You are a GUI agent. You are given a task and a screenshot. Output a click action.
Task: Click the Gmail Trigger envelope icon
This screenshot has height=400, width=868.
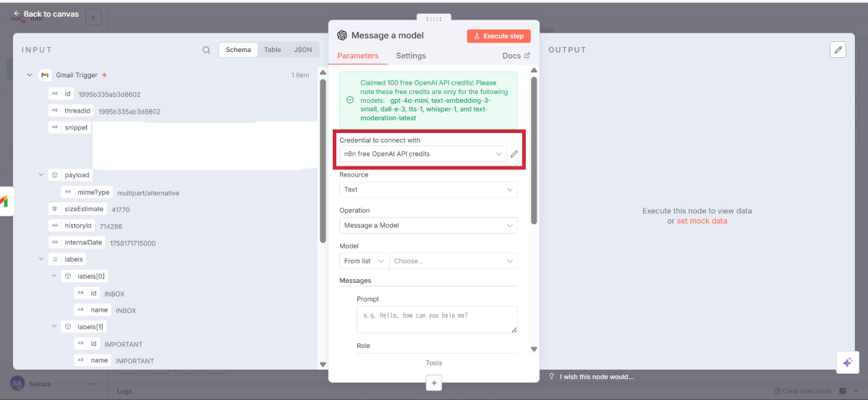click(45, 75)
